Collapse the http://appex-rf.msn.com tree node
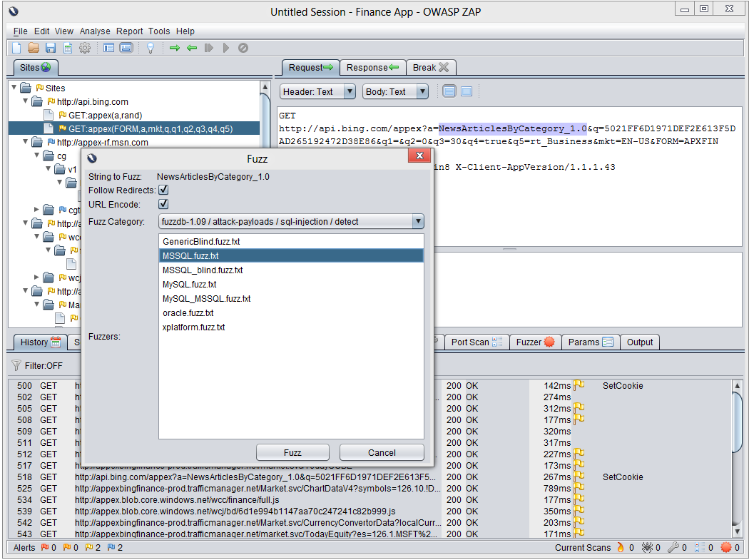 26,142
